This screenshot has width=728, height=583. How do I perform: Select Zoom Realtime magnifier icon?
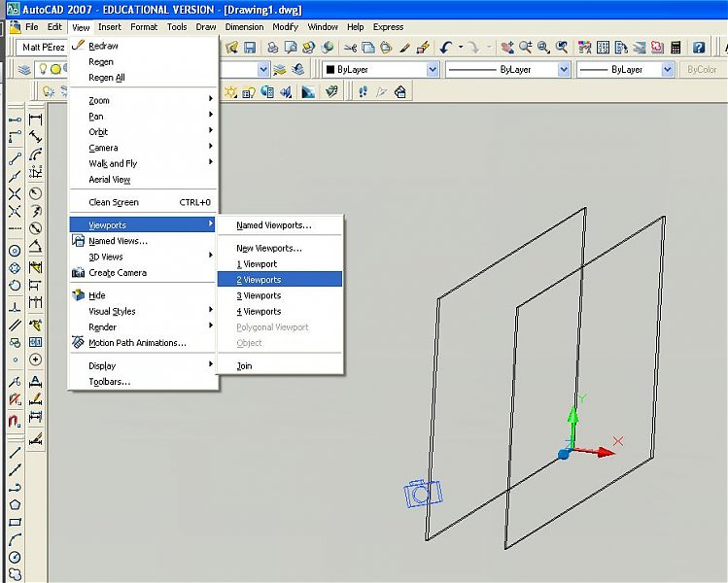pos(526,48)
